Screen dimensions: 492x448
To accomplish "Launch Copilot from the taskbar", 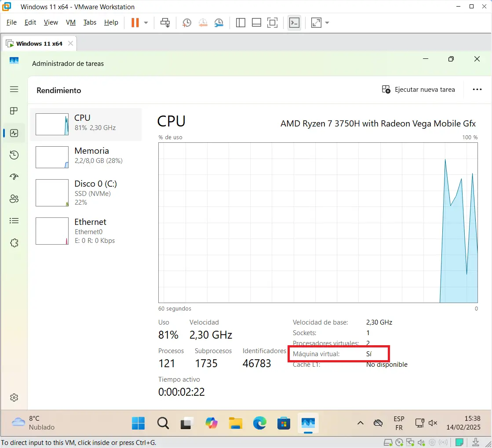I will coord(211,423).
